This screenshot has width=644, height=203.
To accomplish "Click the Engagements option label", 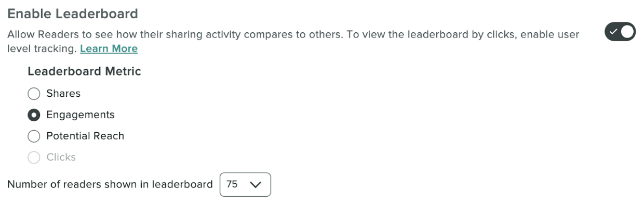I will coord(81,115).
